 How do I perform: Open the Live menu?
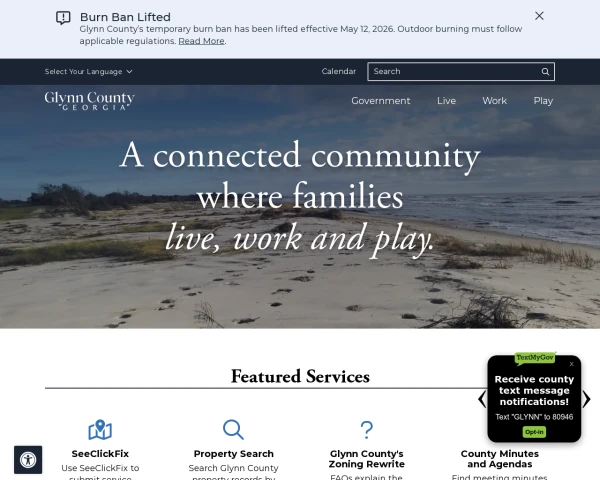point(446,101)
